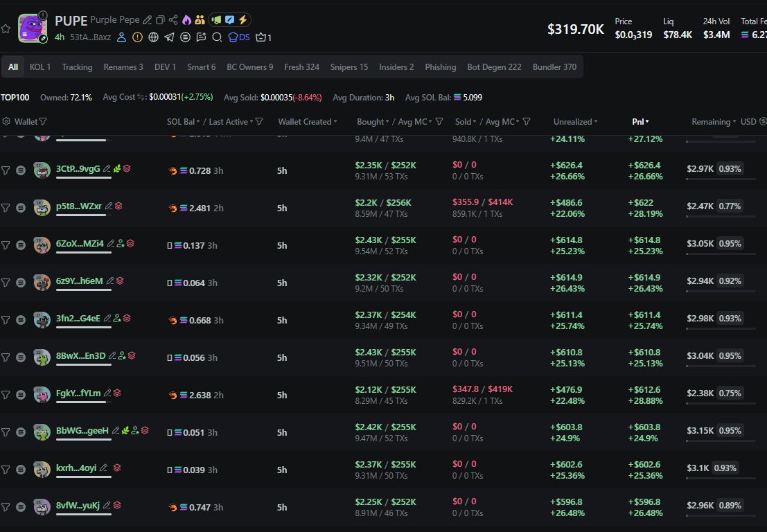Star the PUPE token as favorite

click(6, 29)
